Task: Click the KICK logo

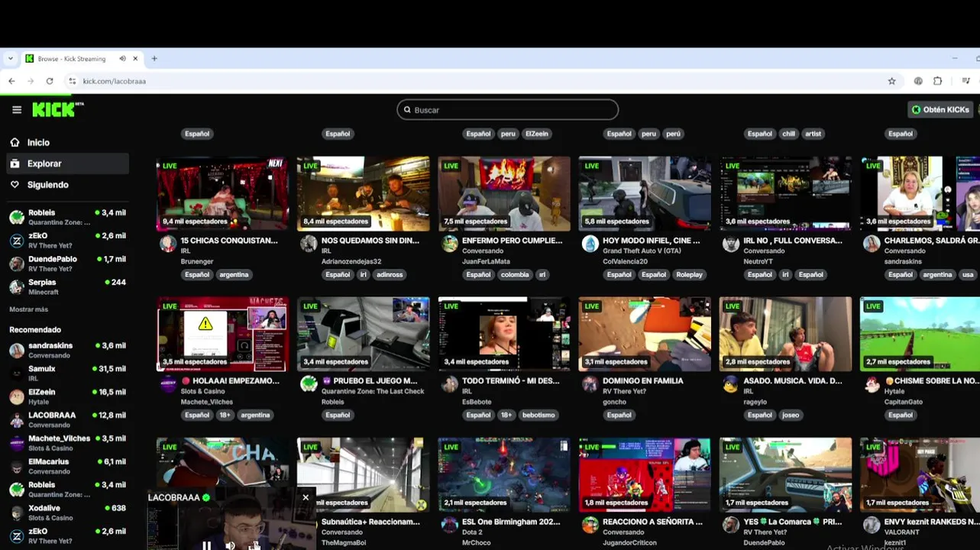Action: 57,110
